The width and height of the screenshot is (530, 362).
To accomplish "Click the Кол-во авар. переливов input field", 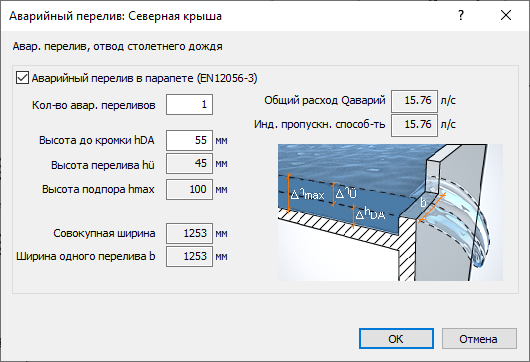I will coord(189,105).
